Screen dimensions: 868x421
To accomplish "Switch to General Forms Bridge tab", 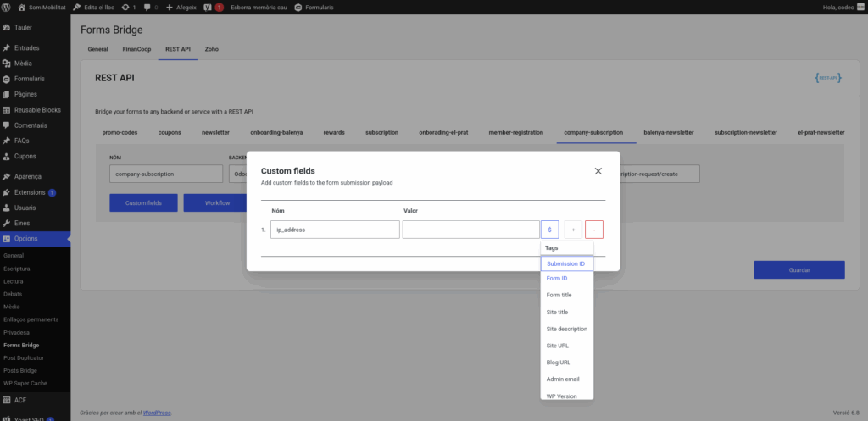I will coord(97,49).
